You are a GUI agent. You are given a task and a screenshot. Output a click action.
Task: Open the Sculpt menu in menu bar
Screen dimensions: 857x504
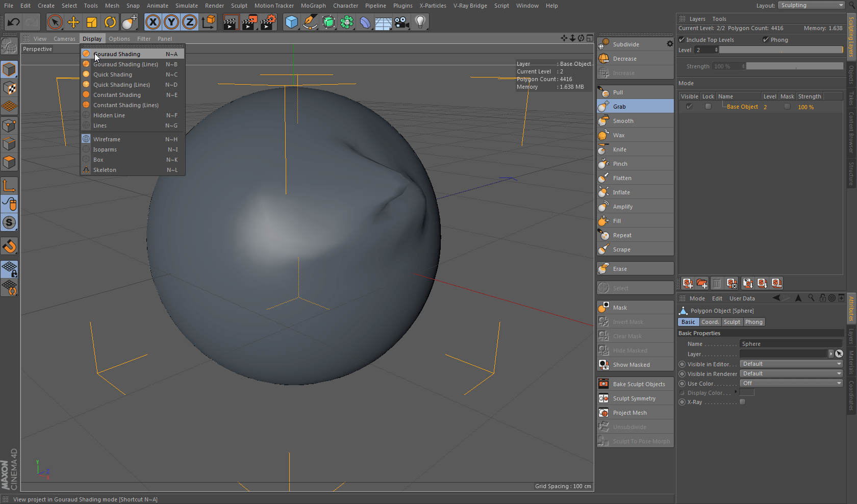tap(239, 6)
